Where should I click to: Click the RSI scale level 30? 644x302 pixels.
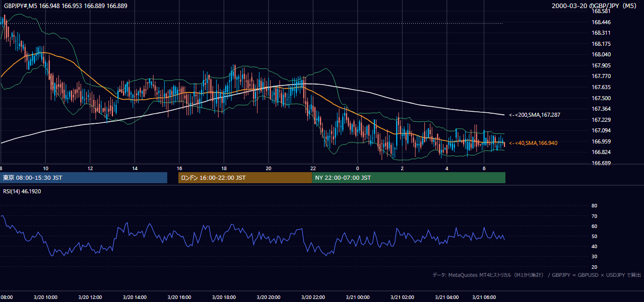point(594,257)
